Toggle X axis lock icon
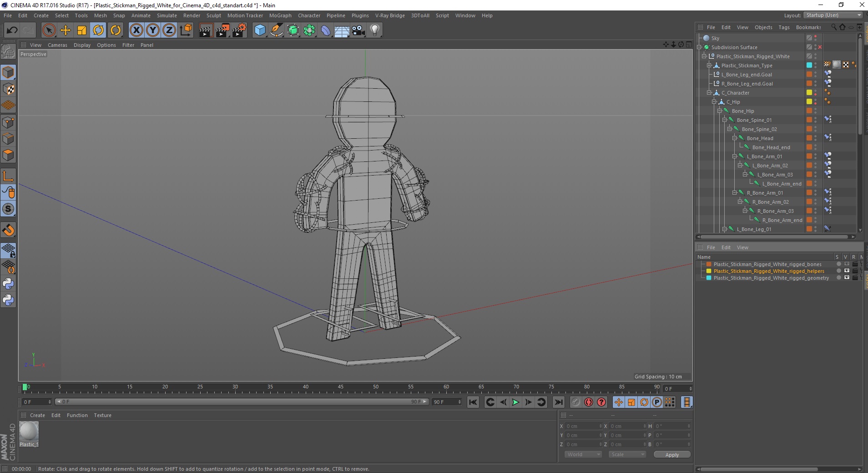 pos(136,30)
